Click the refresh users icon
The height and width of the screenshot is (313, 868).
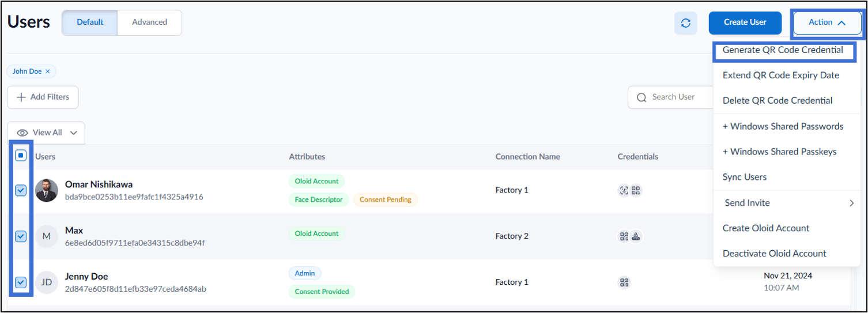685,23
